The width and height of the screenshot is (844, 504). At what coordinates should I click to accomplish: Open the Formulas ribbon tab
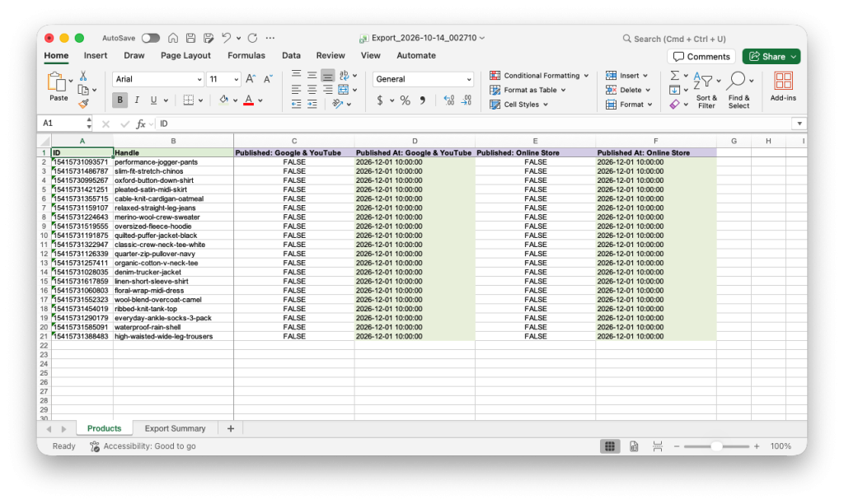point(246,55)
